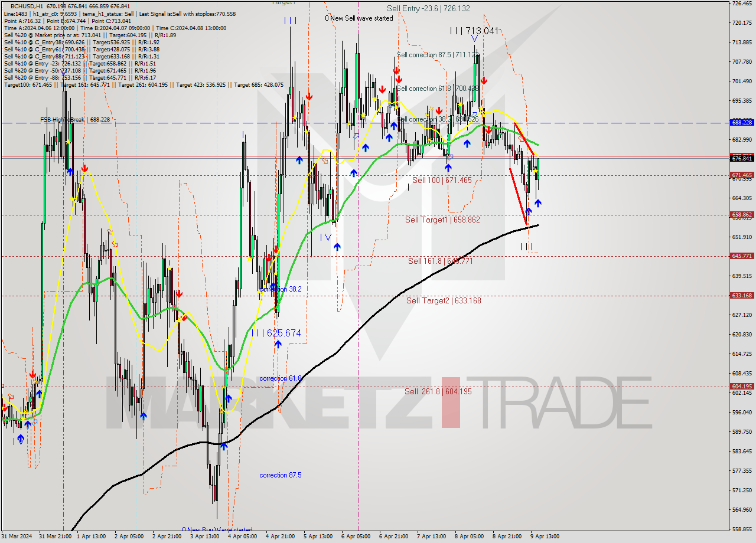Click 707.780 on the price axis
756x543 pixels.
coord(742,62)
